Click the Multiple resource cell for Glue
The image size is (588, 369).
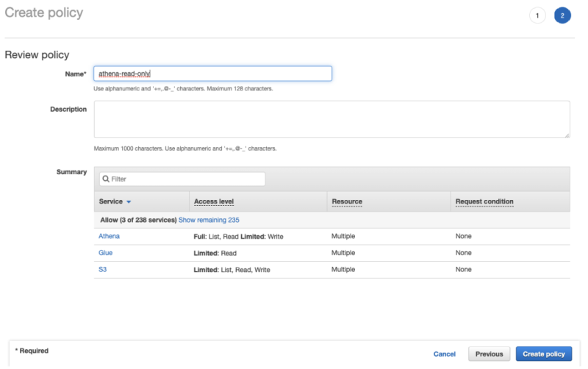[343, 253]
